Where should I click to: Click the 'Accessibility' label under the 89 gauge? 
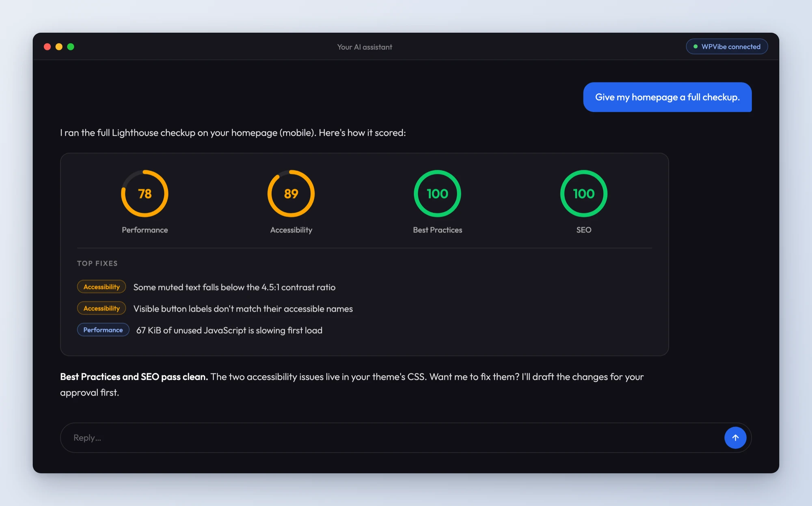click(291, 230)
